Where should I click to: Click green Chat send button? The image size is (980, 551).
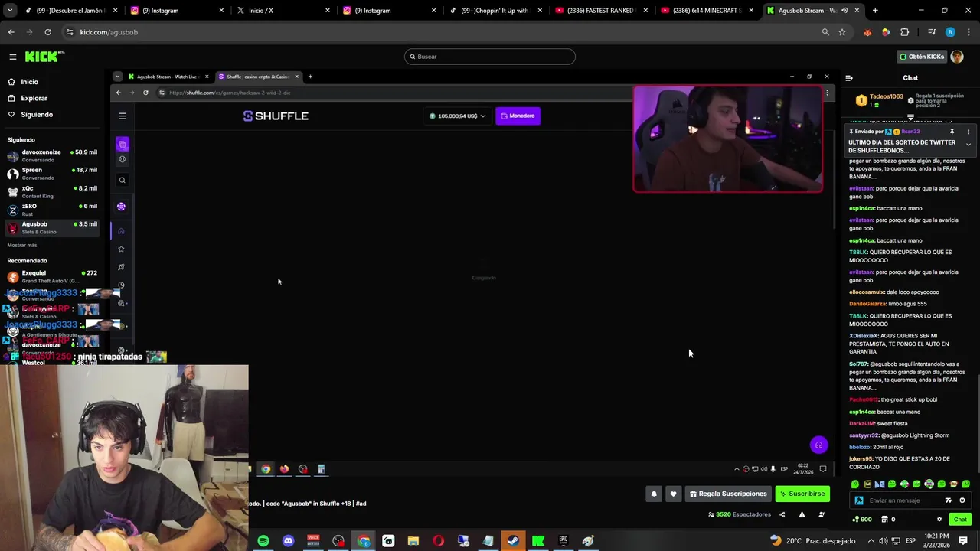(x=960, y=520)
